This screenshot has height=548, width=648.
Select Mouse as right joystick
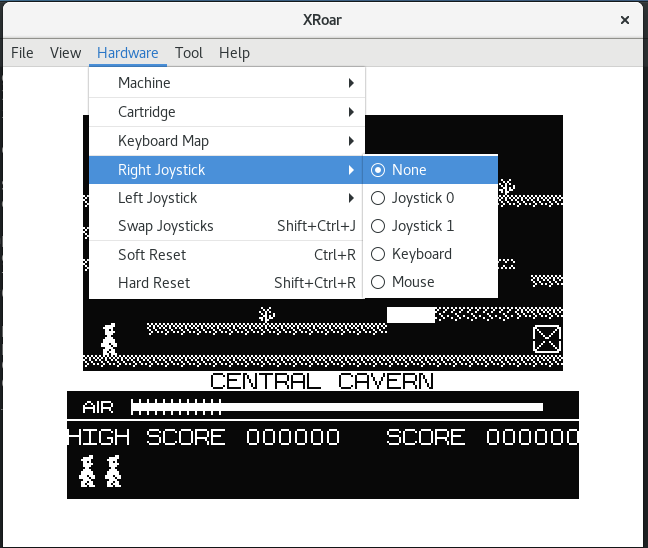430,282
